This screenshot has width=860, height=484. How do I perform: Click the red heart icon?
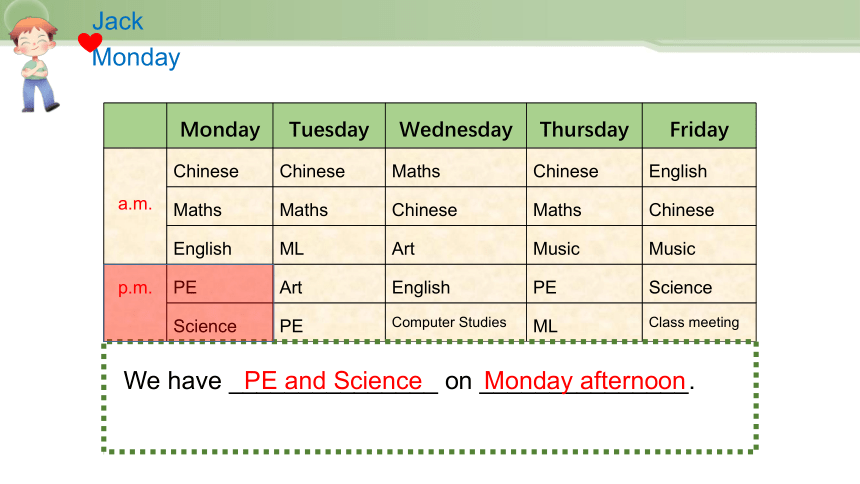89,42
